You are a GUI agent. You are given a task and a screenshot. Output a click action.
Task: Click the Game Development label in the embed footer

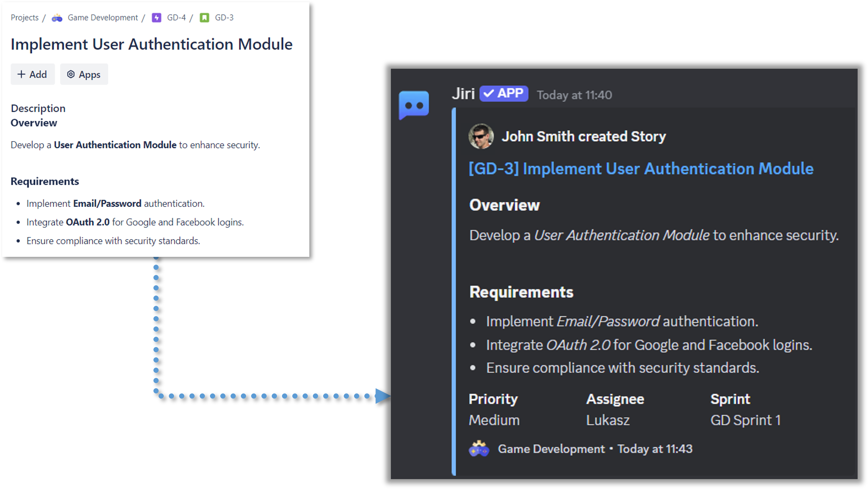click(551, 449)
